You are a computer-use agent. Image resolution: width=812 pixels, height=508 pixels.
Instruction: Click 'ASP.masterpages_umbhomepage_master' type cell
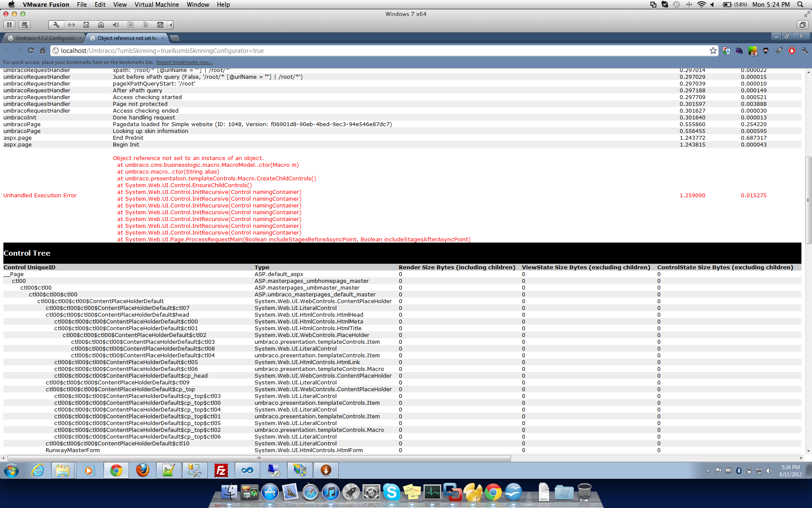pyautogui.click(x=312, y=281)
